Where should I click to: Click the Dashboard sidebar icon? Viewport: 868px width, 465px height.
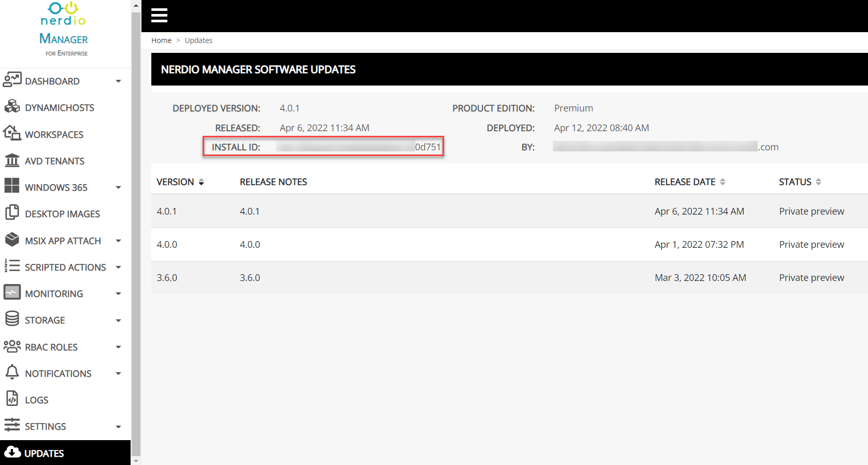tap(12, 80)
